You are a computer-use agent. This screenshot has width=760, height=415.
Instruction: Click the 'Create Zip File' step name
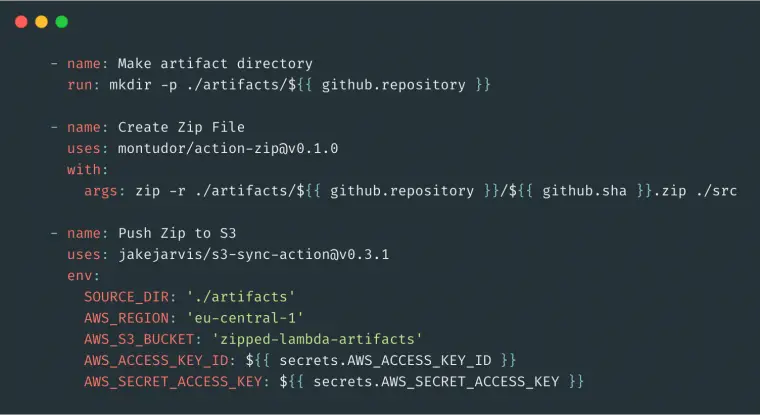click(x=181, y=127)
